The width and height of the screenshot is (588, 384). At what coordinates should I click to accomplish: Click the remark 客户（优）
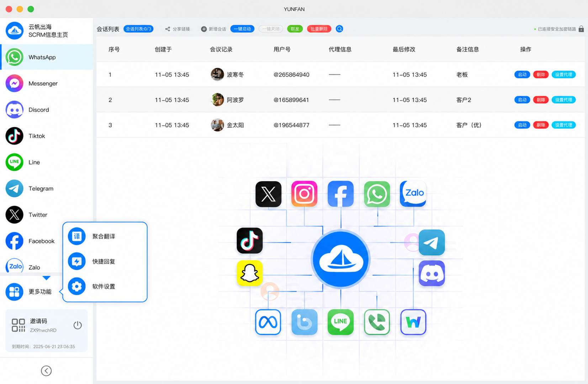point(469,125)
